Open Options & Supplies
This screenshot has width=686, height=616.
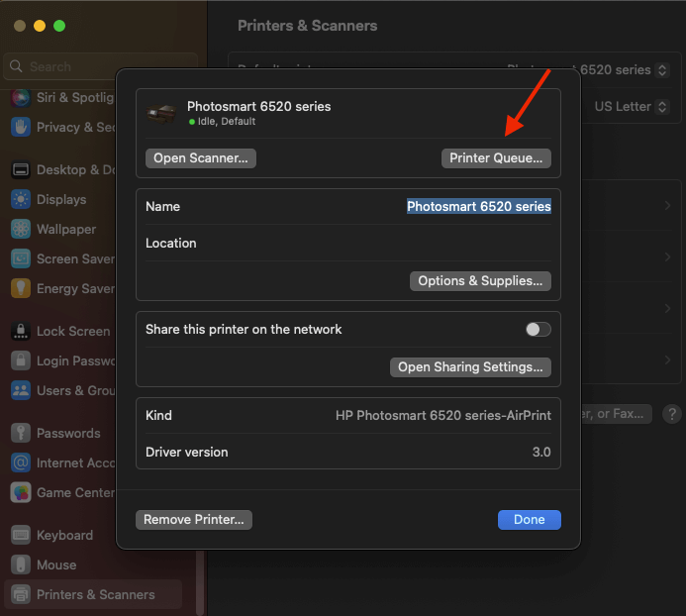coord(480,280)
